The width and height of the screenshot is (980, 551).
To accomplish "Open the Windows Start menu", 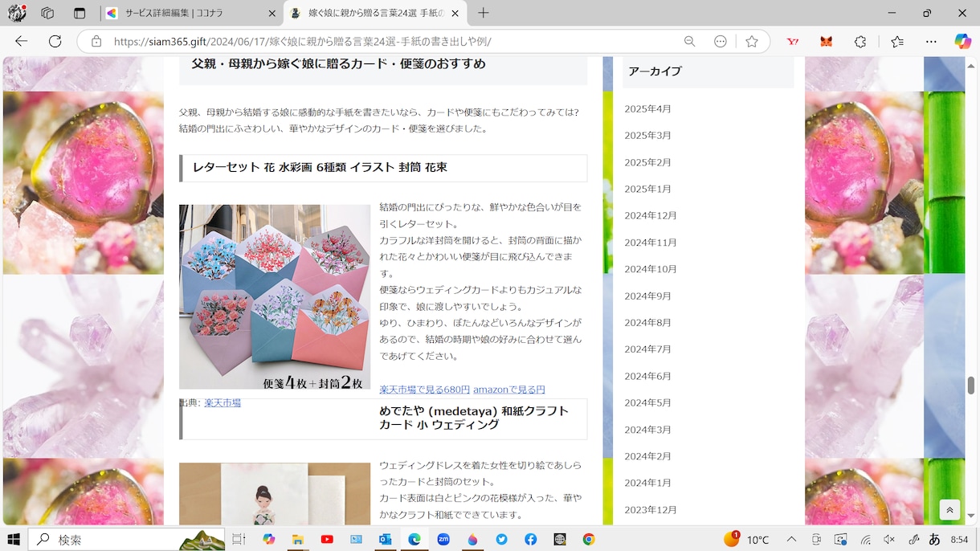I will pyautogui.click(x=13, y=540).
